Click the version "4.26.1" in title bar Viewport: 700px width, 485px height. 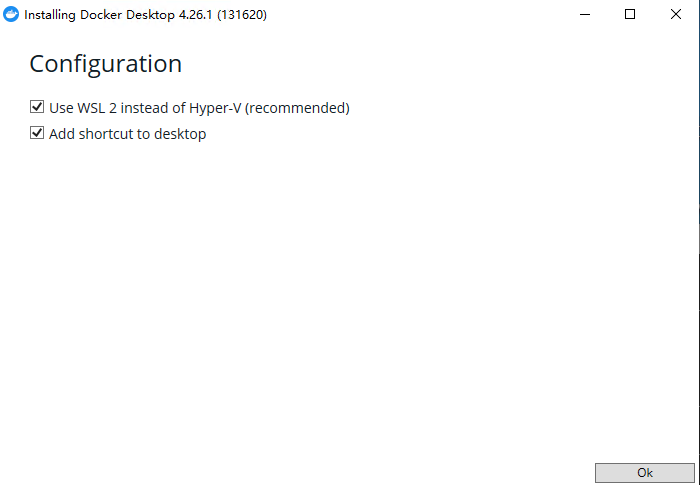tap(195, 15)
